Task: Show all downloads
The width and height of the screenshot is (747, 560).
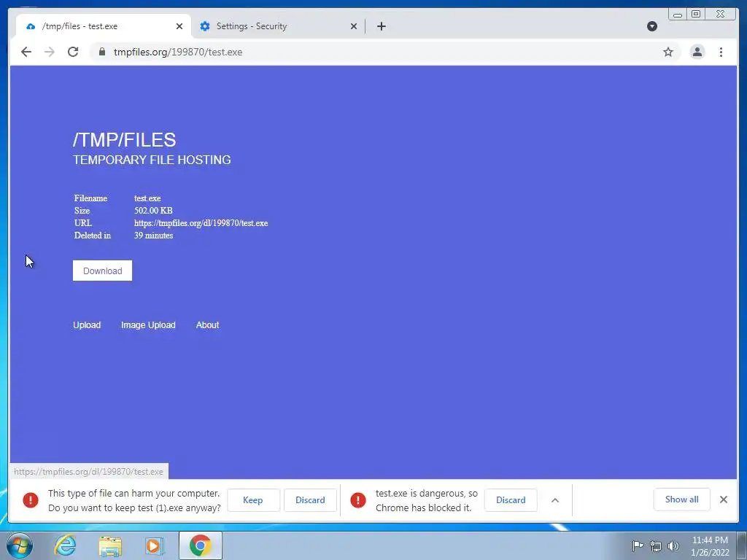Action: pos(682,499)
